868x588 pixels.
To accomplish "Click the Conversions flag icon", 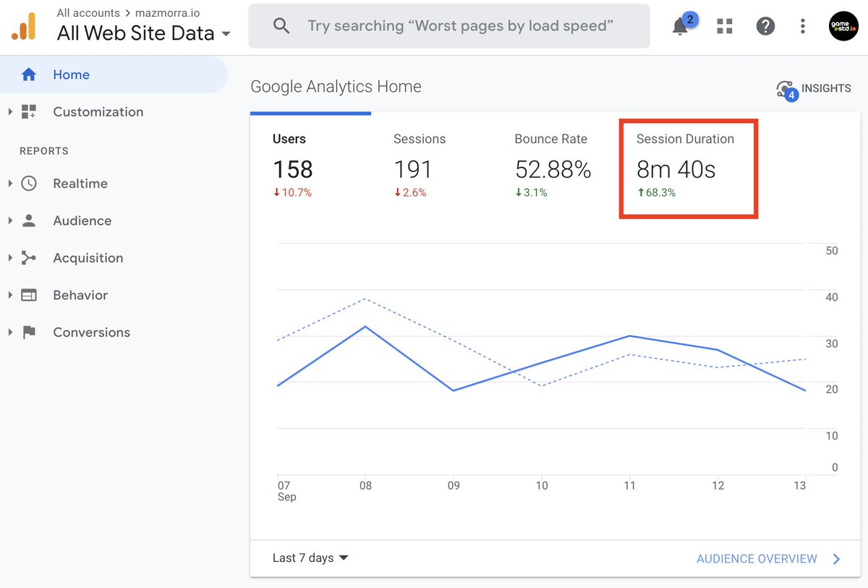I will 29,333.
